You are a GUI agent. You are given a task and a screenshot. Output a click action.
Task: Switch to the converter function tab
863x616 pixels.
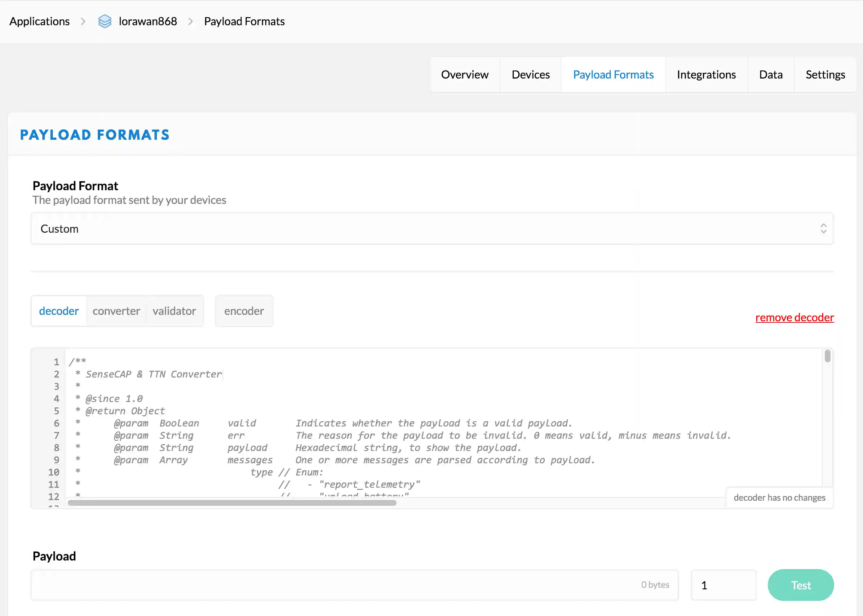[116, 311]
